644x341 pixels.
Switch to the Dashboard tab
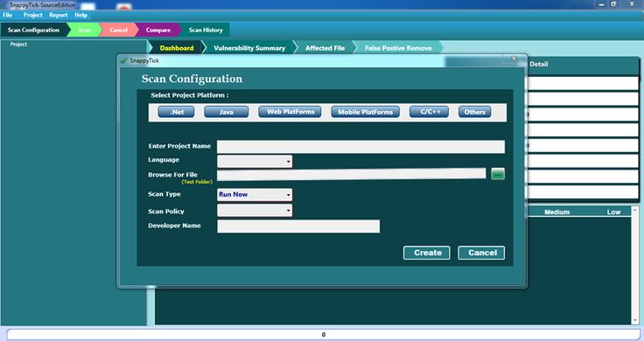click(x=176, y=48)
